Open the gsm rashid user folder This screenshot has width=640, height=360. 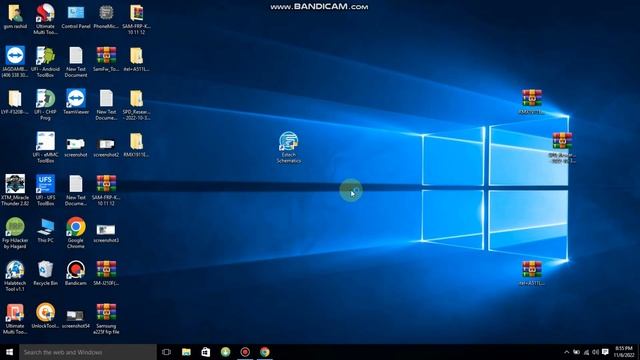click(x=15, y=16)
